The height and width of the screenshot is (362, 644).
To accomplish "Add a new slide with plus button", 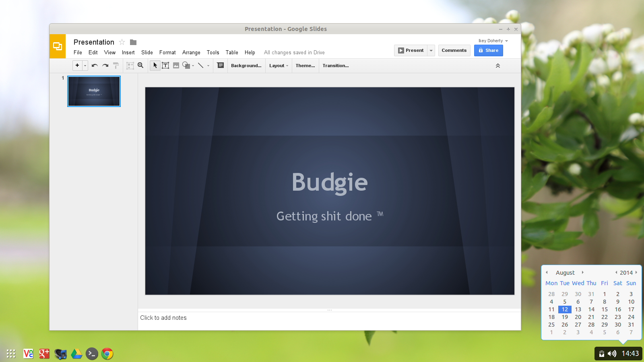I will (77, 66).
